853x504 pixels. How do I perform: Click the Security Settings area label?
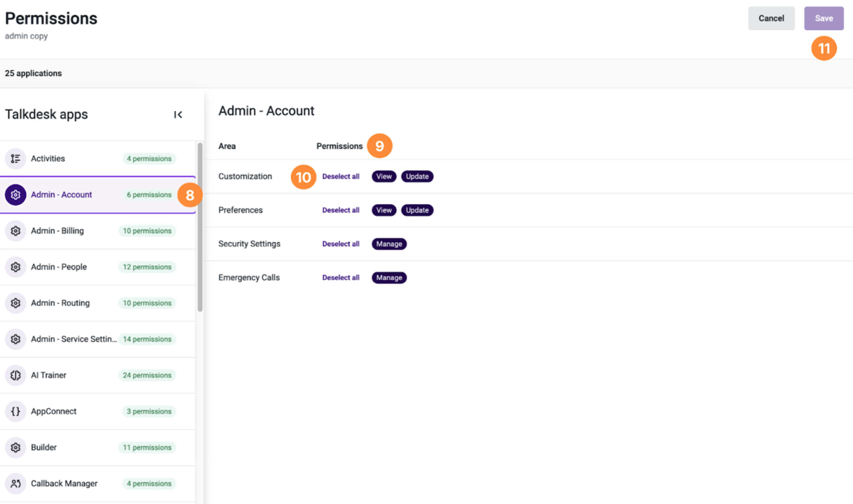pos(249,244)
